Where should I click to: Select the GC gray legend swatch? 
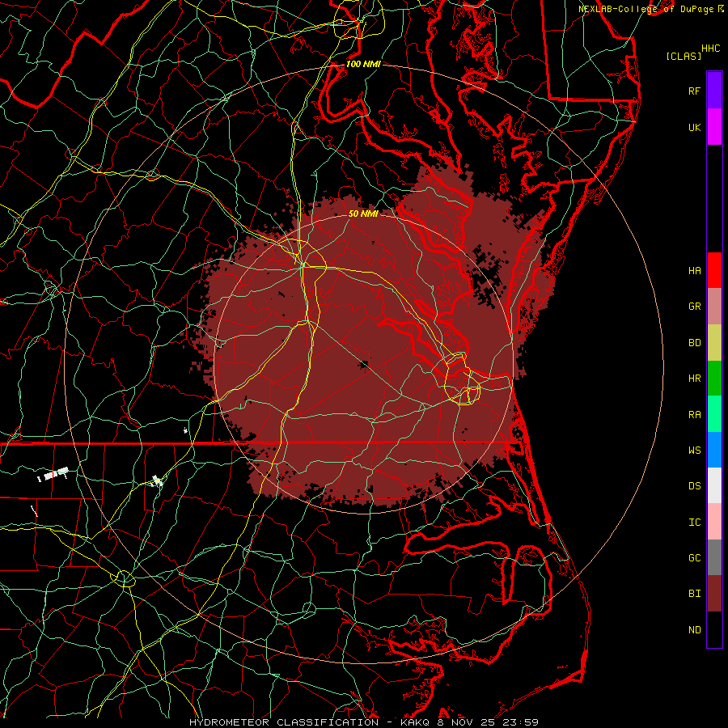point(714,557)
